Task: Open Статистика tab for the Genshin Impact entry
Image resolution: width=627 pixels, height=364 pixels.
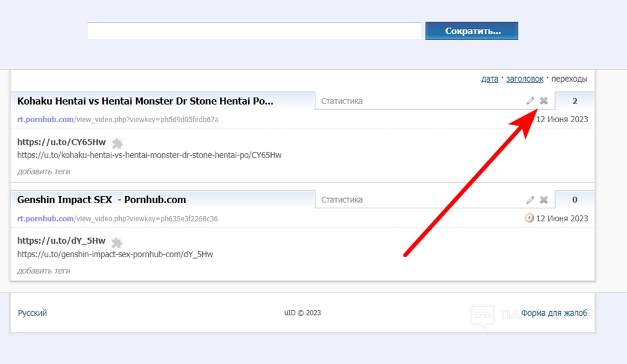Action: (x=342, y=200)
